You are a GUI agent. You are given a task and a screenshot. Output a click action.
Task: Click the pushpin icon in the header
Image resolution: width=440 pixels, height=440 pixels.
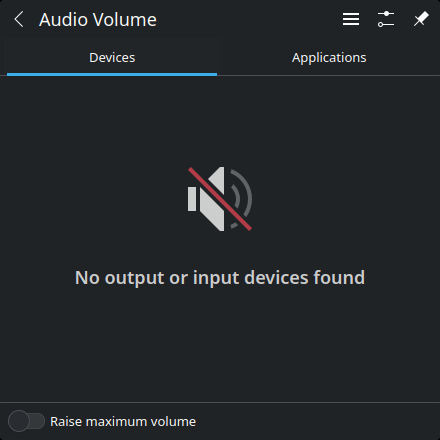(x=421, y=19)
